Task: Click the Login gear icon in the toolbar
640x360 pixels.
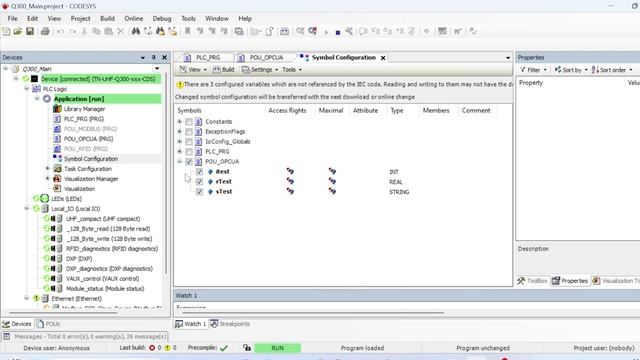Action: click(x=300, y=31)
